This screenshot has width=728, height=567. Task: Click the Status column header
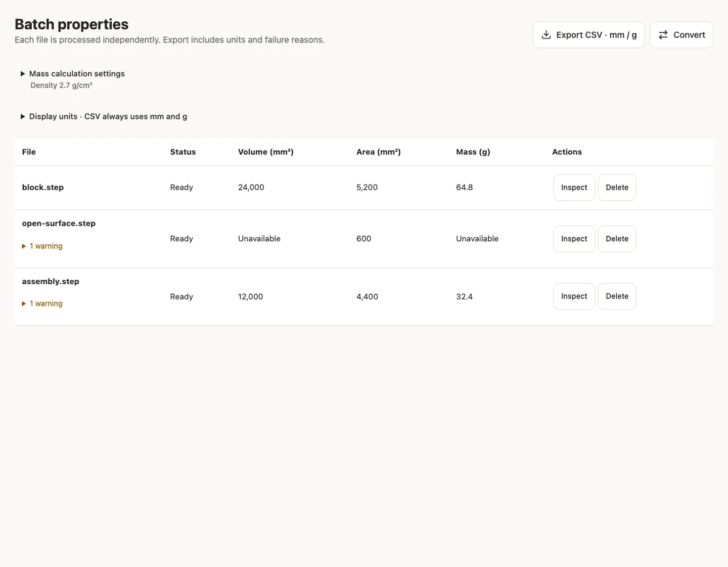point(183,152)
